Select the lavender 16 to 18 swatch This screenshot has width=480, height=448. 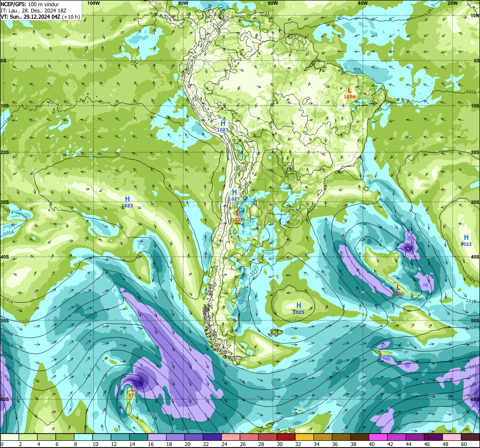[x=157, y=437]
